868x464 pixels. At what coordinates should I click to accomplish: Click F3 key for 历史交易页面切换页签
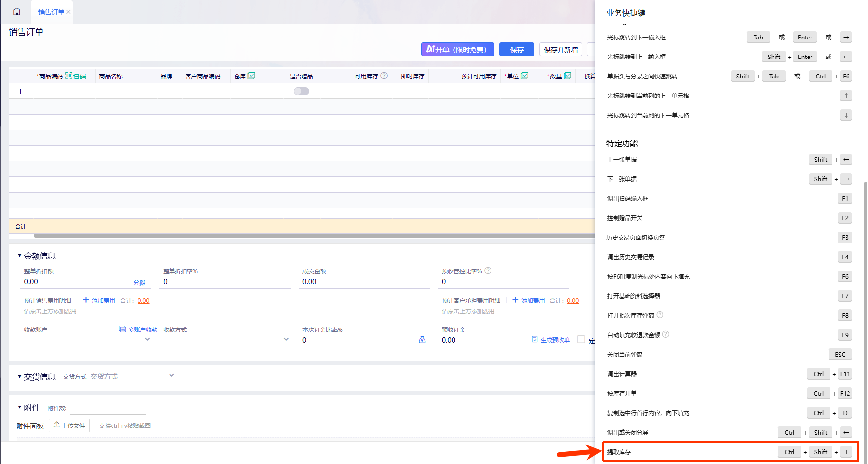click(x=845, y=237)
